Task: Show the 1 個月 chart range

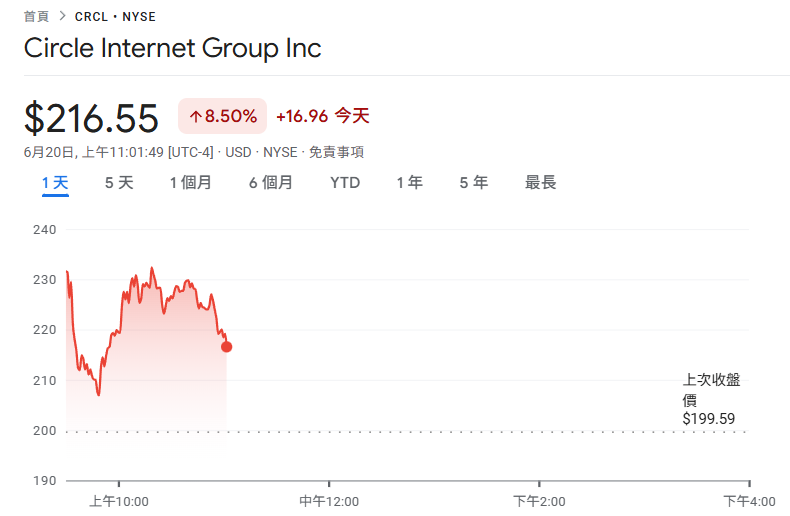Action: point(190,182)
